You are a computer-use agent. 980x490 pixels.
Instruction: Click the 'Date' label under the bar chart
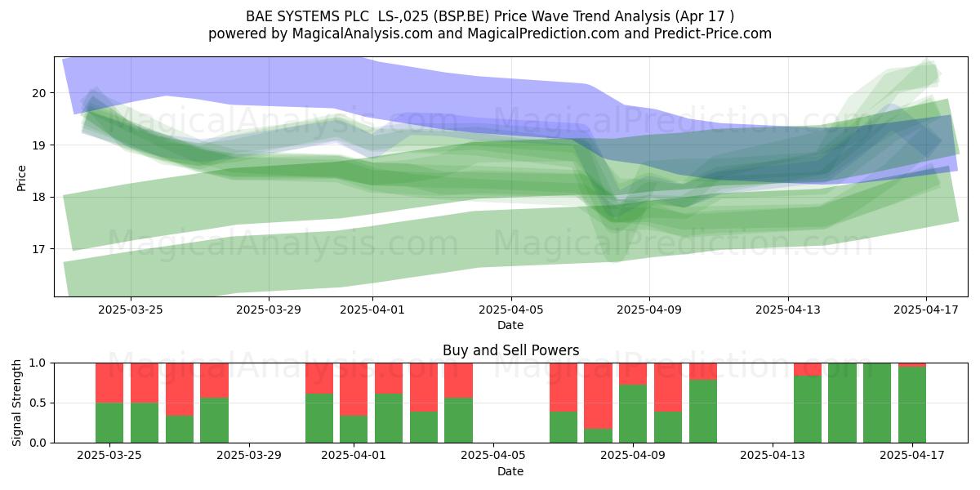click(510, 471)
